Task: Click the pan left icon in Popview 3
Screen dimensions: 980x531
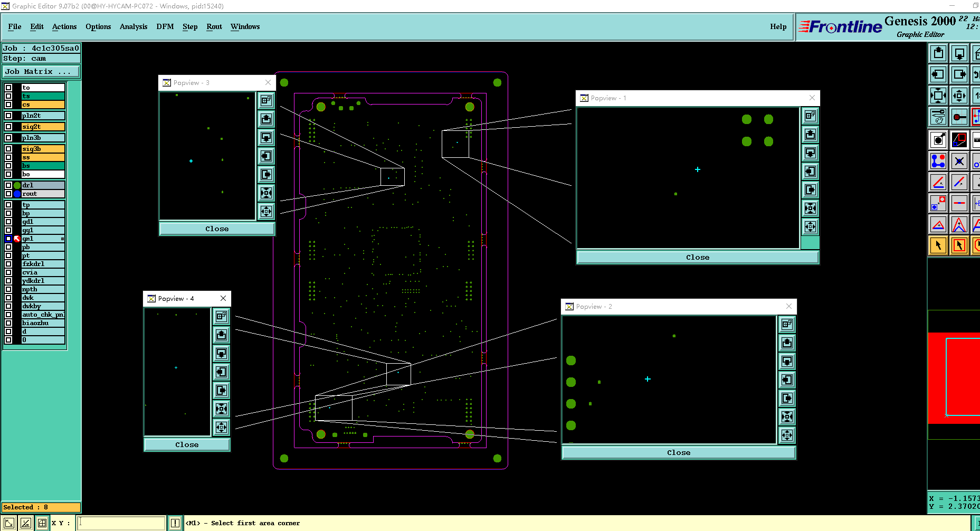Action: tap(267, 156)
